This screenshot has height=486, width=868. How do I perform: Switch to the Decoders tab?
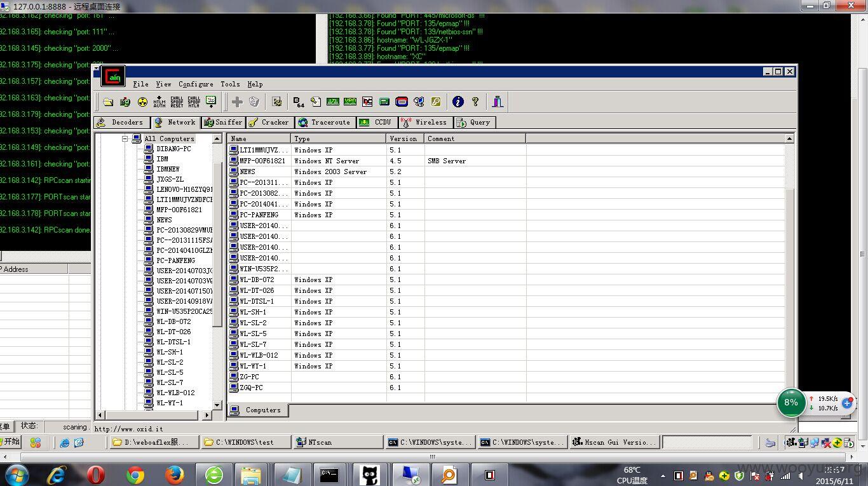click(122, 123)
